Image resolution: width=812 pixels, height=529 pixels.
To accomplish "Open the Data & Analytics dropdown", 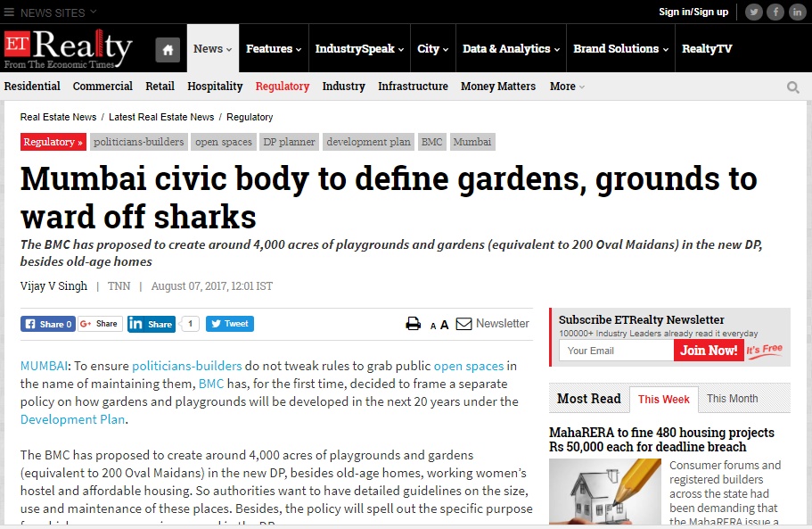I will click(511, 48).
